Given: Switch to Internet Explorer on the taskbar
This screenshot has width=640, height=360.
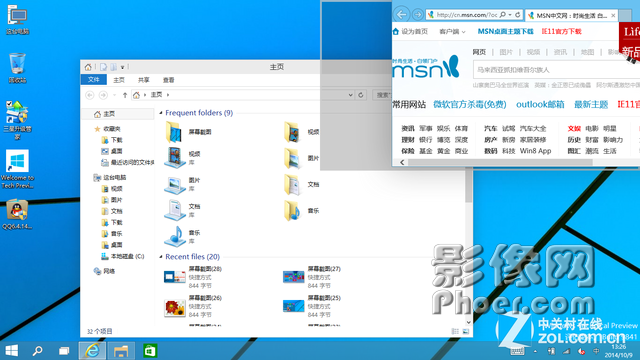Looking at the screenshot, I should click(92, 350).
